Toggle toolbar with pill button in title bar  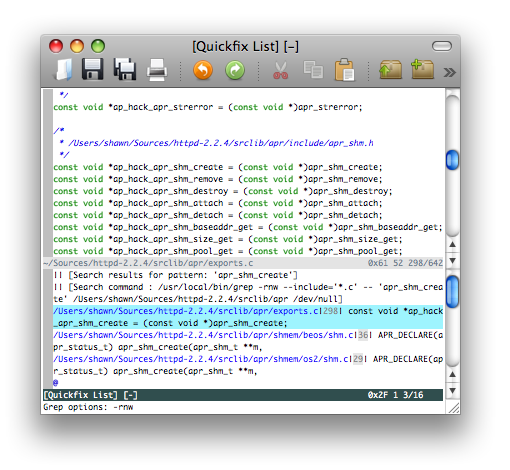click(x=442, y=46)
